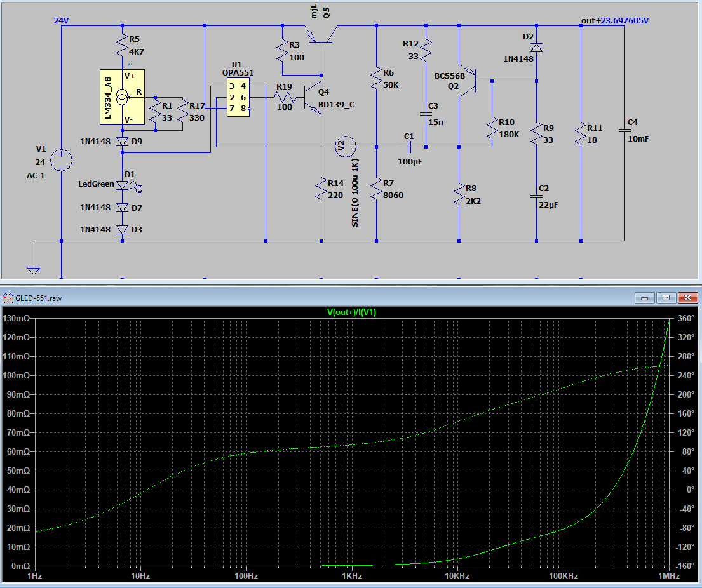Select resistor R9 symbol
Image resolution: width=702 pixels, height=588 pixels.
[536, 133]
